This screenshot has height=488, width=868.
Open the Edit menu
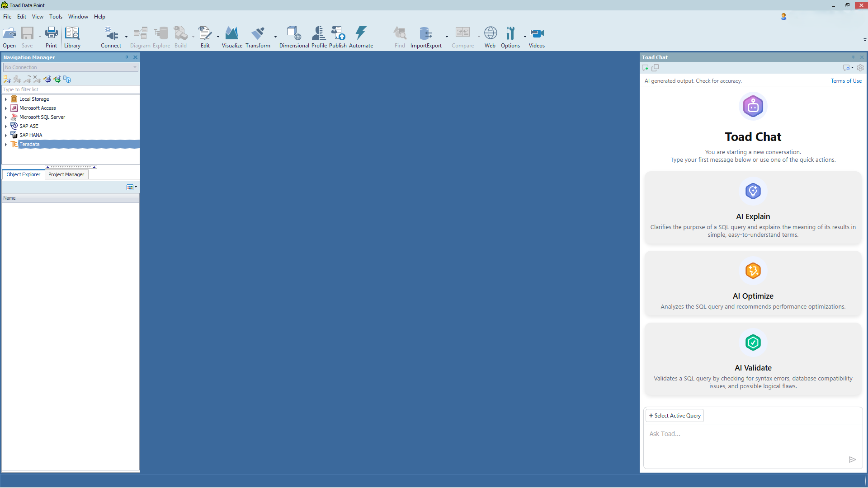coord(22,17)
